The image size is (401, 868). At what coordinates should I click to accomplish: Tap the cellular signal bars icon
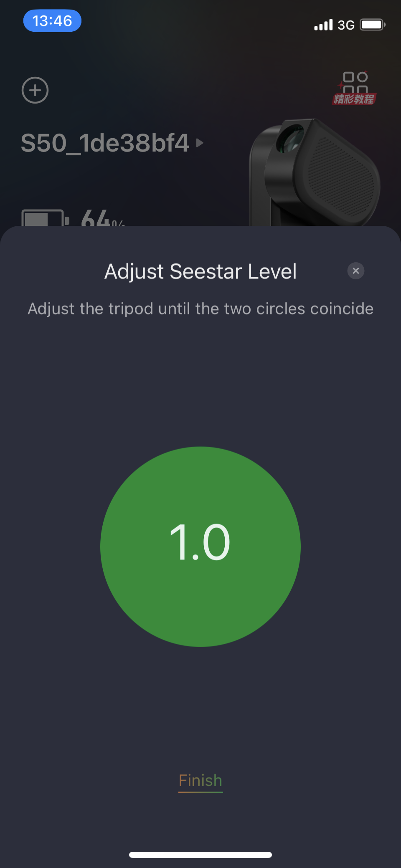(x=323, y=25)
